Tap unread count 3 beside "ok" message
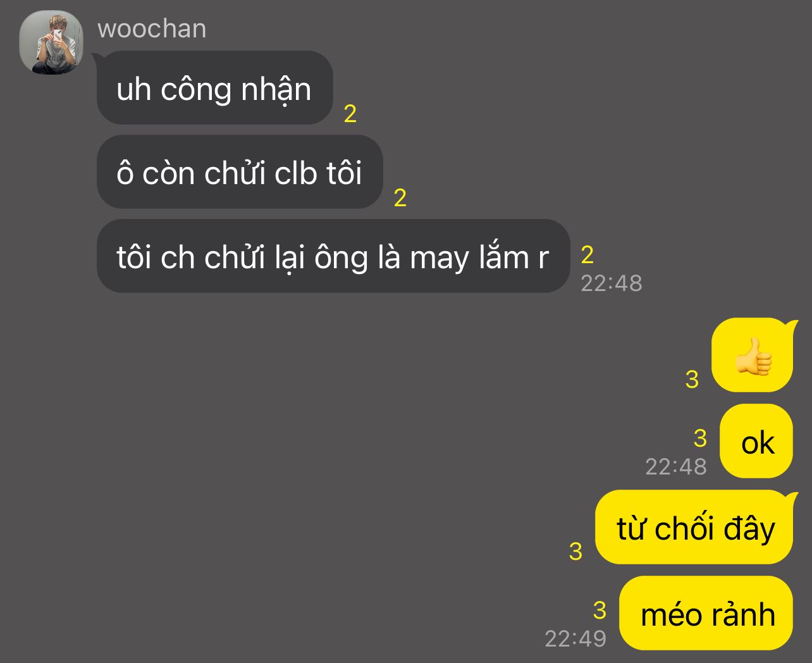This screenshot has height=663, width=812. click(700, 438)
